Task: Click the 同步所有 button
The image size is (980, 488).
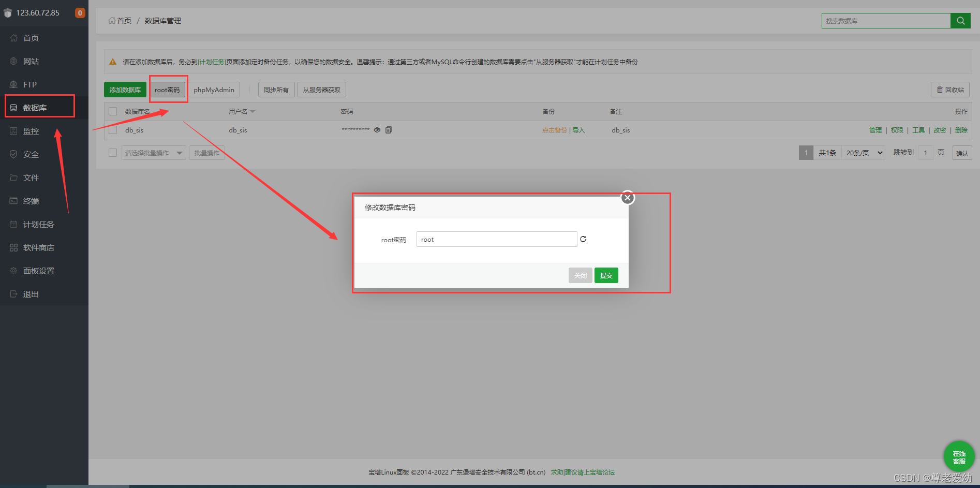Action: [x=276, y=90]
